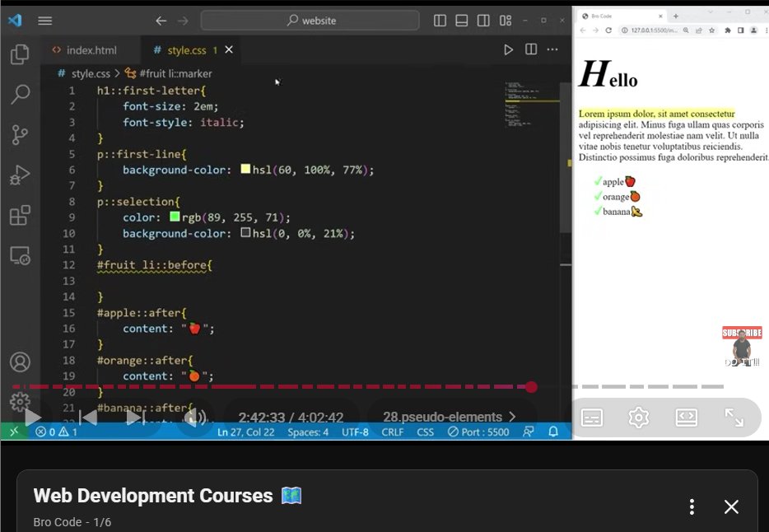Play the video
Viewport: 769px width, 532px height.
pos(32,418)
